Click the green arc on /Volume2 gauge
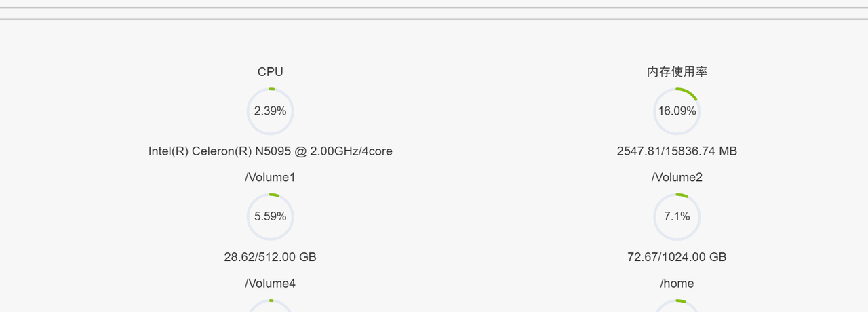The image size is (868, 312). pos(682,196)
